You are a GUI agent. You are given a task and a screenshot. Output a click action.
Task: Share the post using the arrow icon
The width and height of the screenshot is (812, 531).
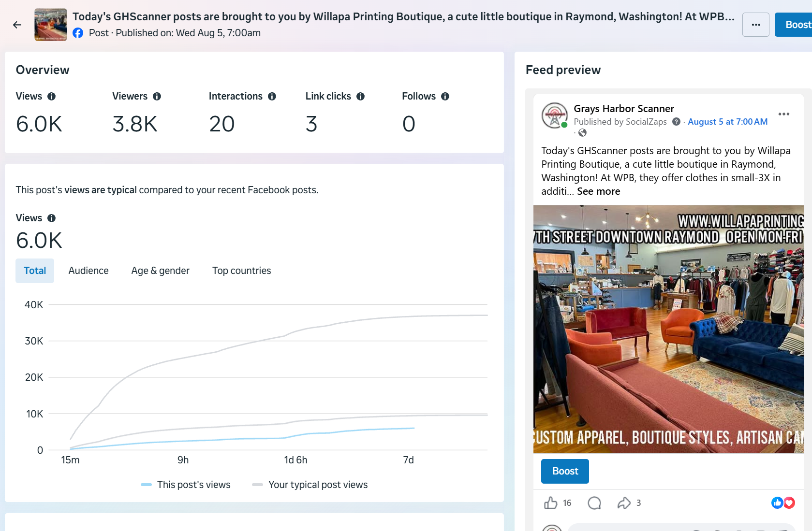pyautogui.click(x=624, y=503)
